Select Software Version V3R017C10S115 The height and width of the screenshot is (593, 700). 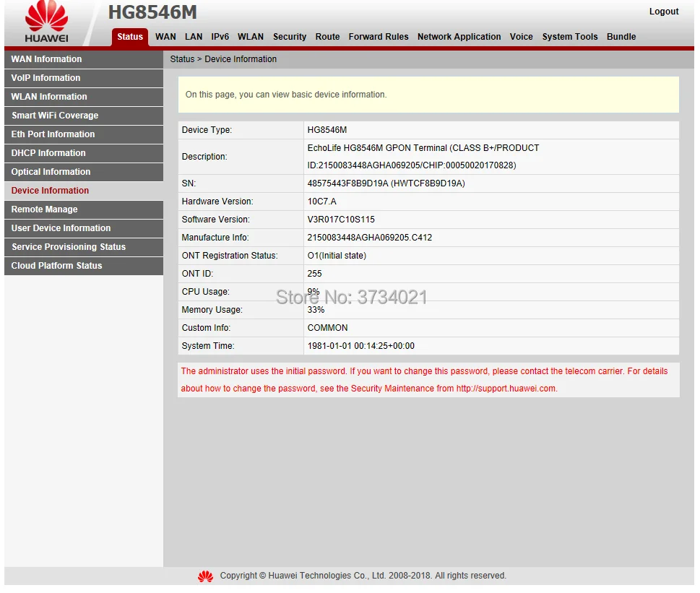click(x=341, y=220)
